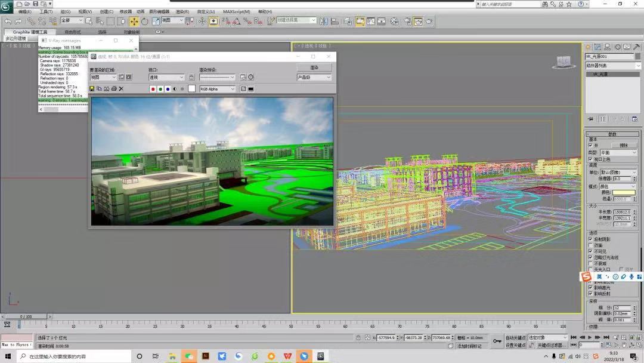Click the light 颜色 color swatch
Screen dimensions: 644x363
click(x=624, y=192)
